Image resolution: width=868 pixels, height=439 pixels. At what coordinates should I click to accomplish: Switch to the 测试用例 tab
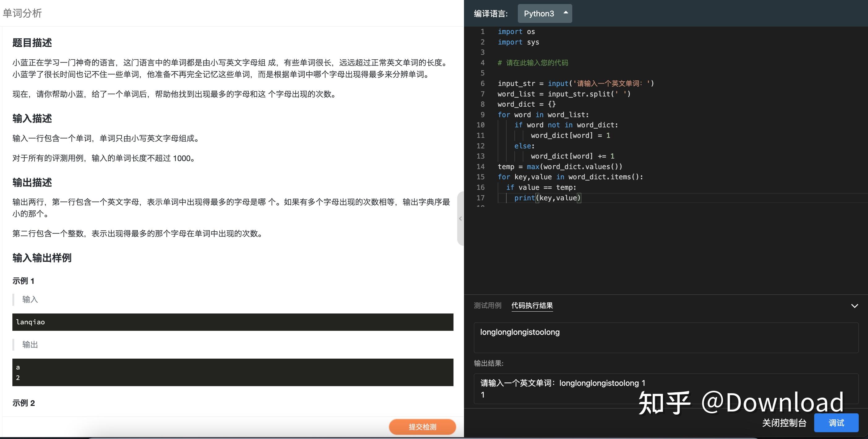click(x=488, y=305)
